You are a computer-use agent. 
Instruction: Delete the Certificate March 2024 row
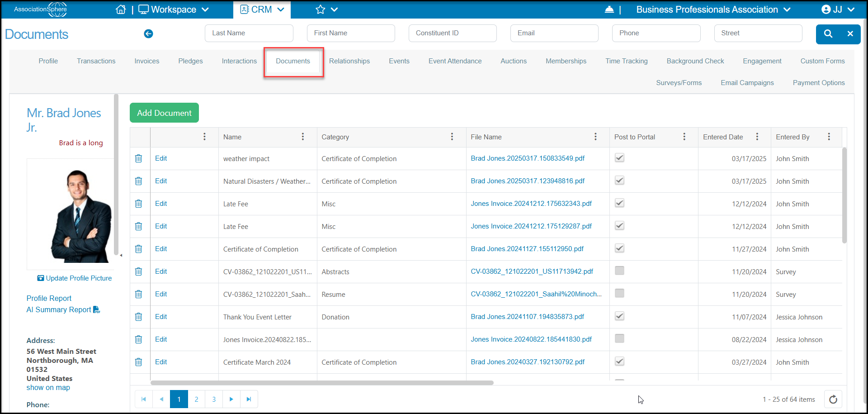139,362
